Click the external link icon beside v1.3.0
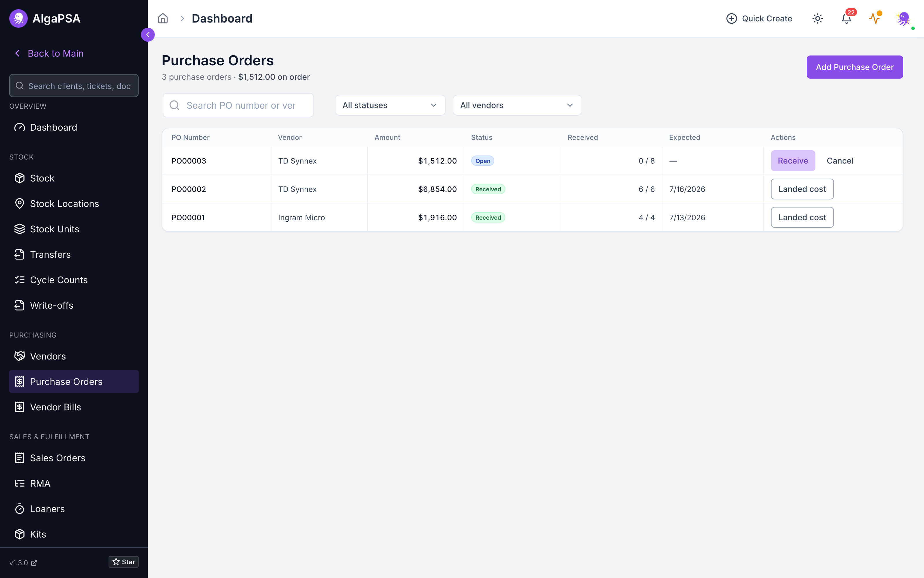 (x=34, y=563)
